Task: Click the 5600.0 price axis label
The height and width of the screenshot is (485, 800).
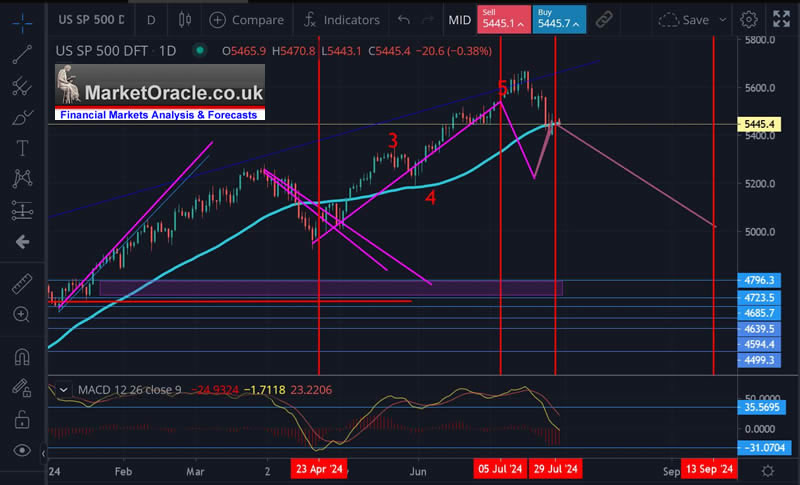Action: (x=760, y=88)
